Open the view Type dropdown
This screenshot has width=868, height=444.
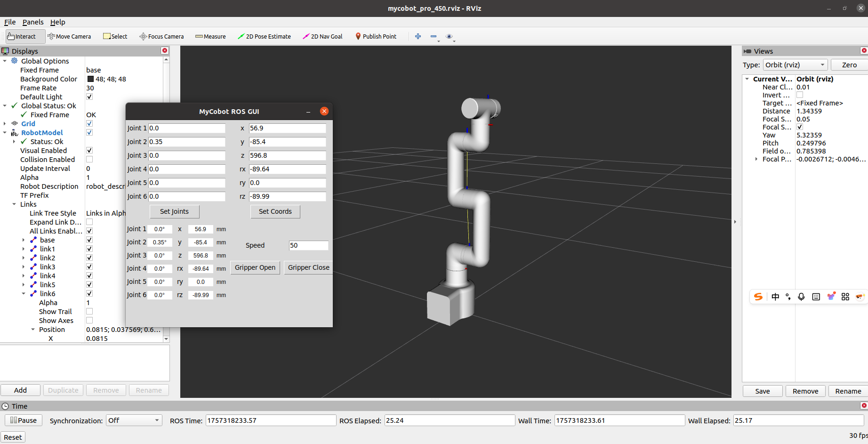click(795, 65)
